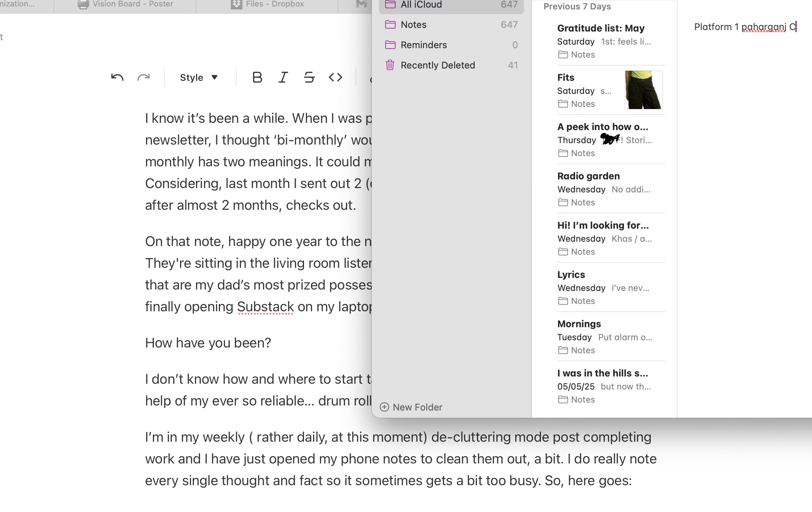812x512 pixels.
Task: Click the redo arrow icon
Action: 143,77
